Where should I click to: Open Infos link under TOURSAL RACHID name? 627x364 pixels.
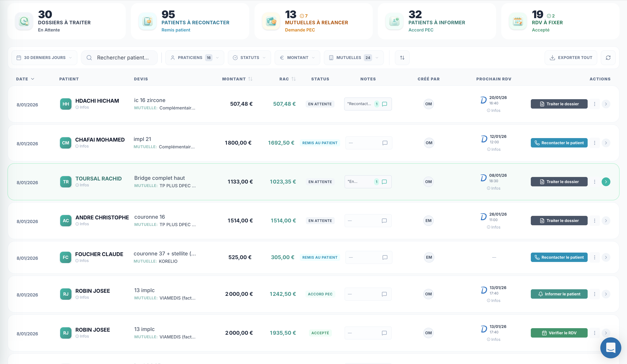[x=82, y=185]
